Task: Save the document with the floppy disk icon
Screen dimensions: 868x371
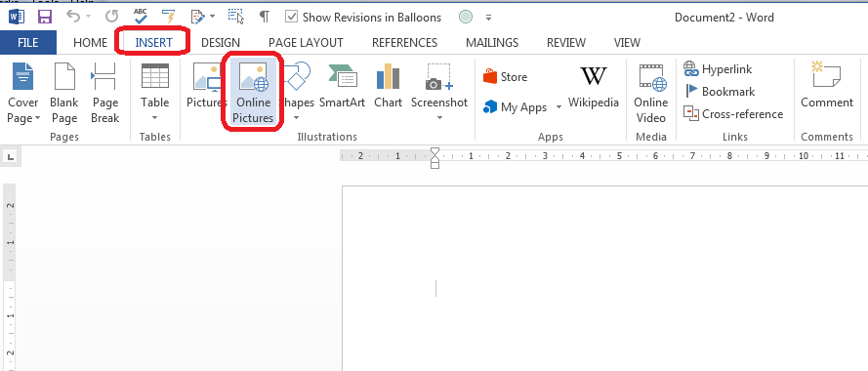Action: pos(45,17)
